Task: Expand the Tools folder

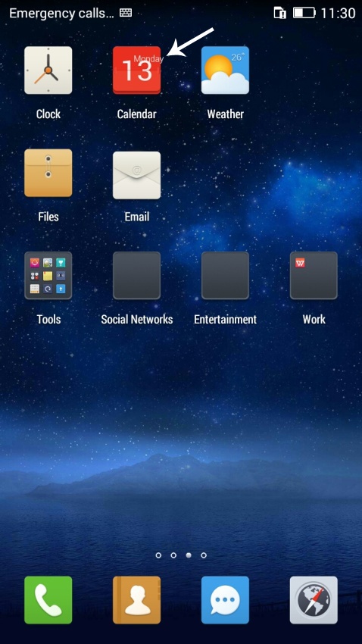Action: pyautogui.click(x=48, y=276)
